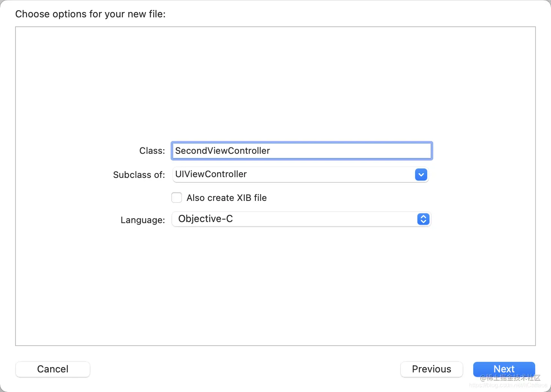Image resolution: width=551 pixels, height=392 pixels.
Task: Click the SecondViewController text in Class field
Action: point(223,151)
